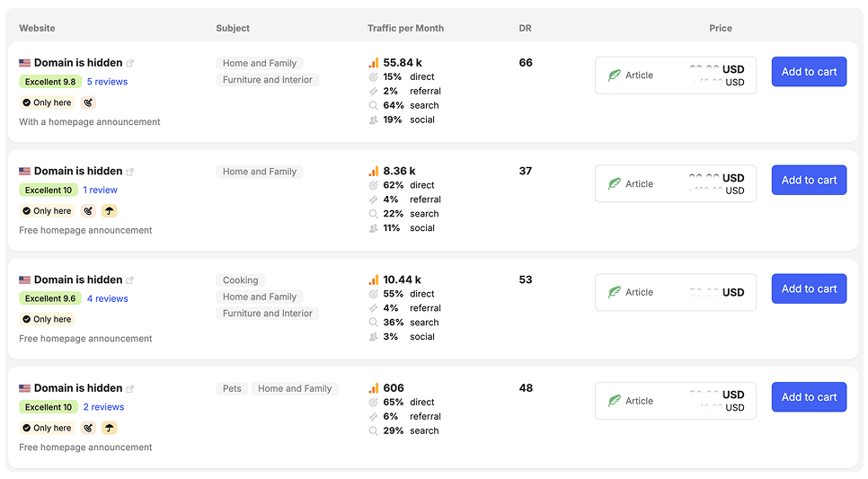The height and width of the screenshot is (479, 868).
Task: Open the external link icon in the 4-reviews row
Action: point(130,280)
